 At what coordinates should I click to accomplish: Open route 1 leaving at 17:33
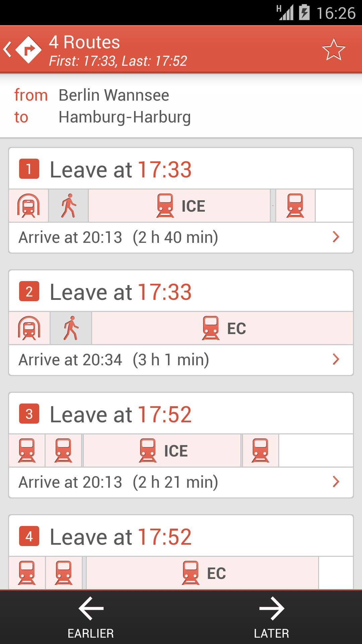[x=121, y=169]
